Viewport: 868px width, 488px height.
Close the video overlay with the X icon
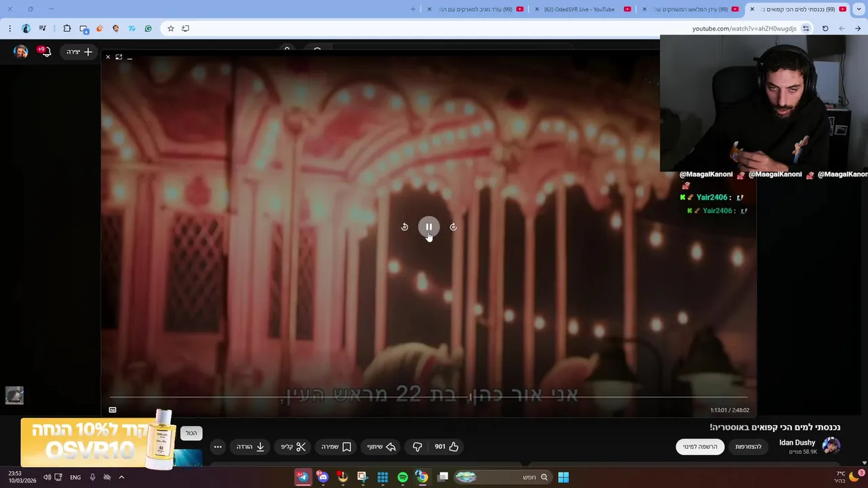[x=108, y=57]
